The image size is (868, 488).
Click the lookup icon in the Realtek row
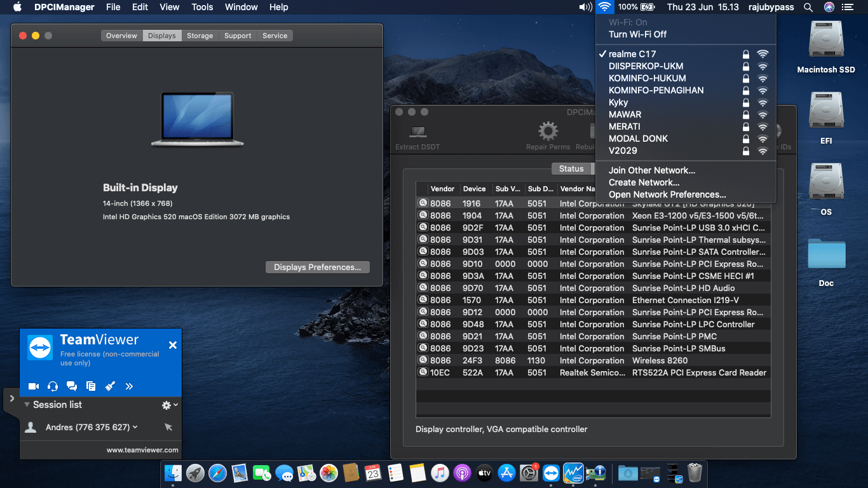tap(423, 372)
